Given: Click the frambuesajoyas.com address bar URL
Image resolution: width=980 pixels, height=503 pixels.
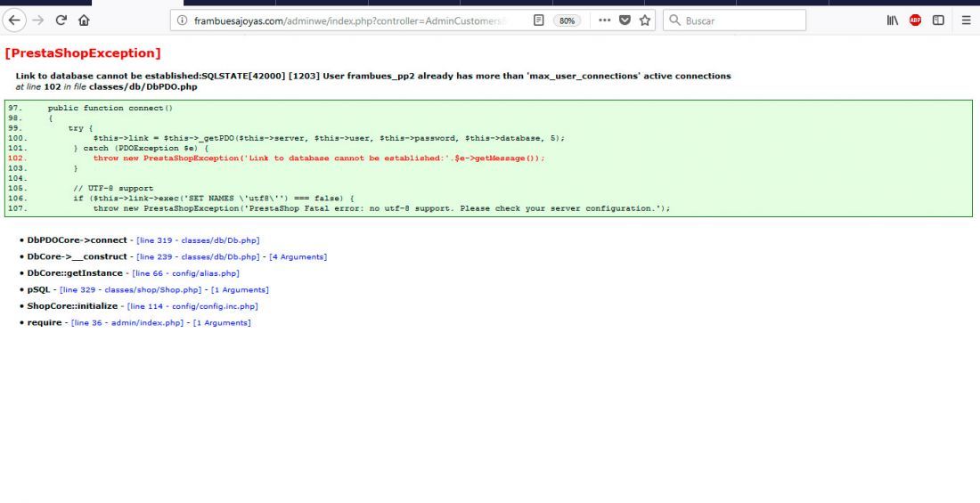Looking at the screenshot, I should 348,20.
